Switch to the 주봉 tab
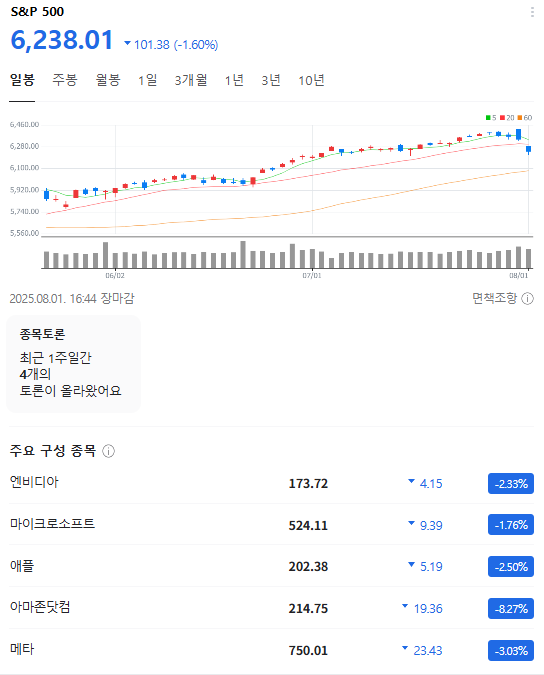This screenshot has width=544, height=675. 65,80
